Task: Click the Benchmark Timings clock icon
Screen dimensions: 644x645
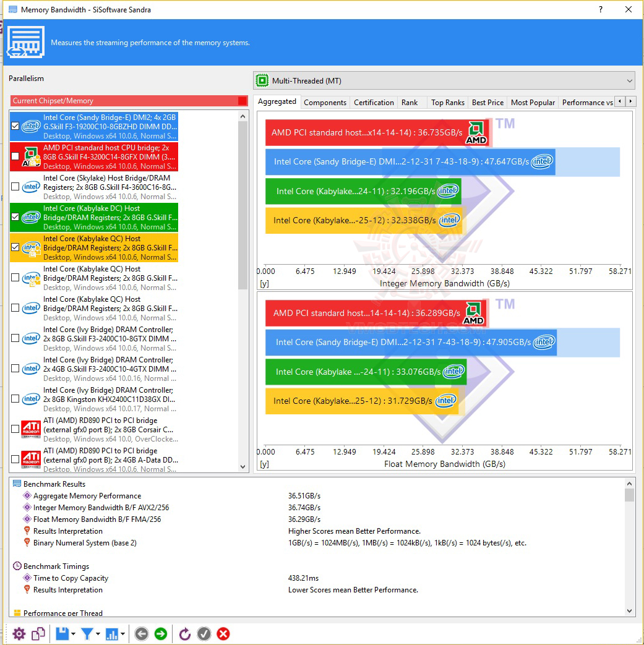Action: pos(17,566)
